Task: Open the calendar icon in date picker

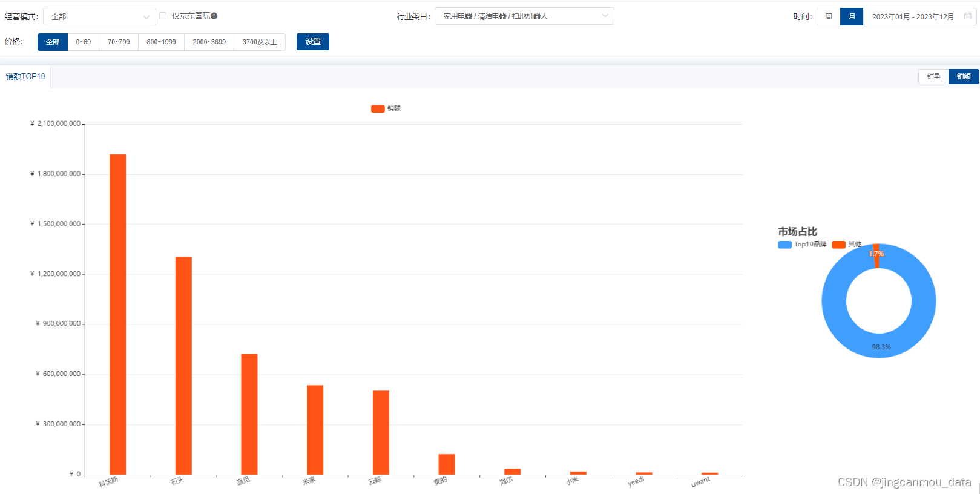Action: coord(967,16)
